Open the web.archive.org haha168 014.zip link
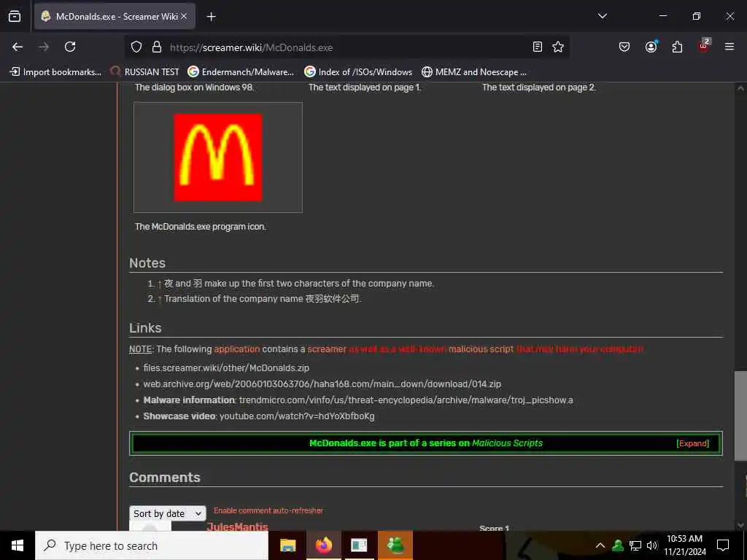The width and height of the screenshot is (747, 560). (x=322, y=384)
